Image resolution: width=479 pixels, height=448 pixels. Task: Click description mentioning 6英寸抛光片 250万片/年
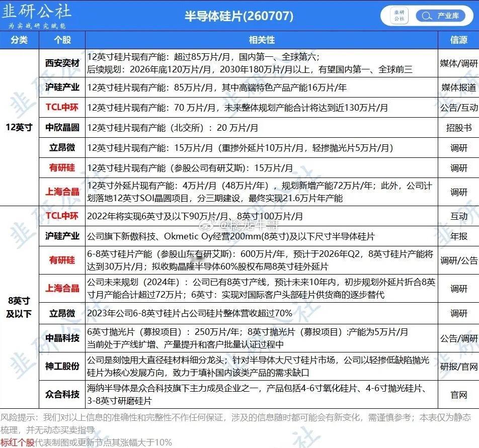tap(248, 338)
